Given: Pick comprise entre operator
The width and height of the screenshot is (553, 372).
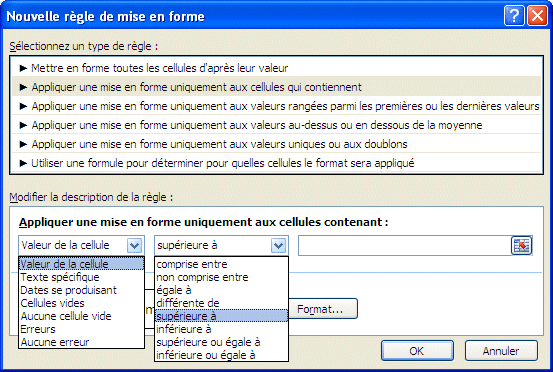Looking at the screenshot, I should [221, 264].
